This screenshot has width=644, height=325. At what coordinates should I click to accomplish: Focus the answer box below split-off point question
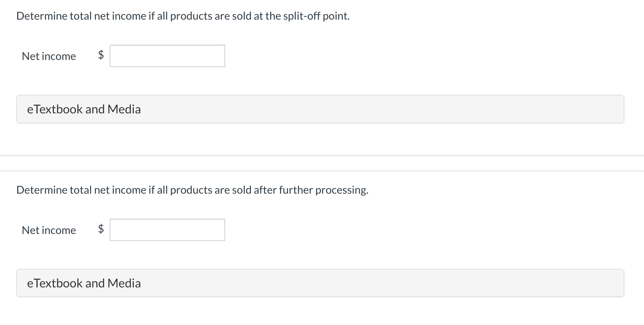coord(167,56)
